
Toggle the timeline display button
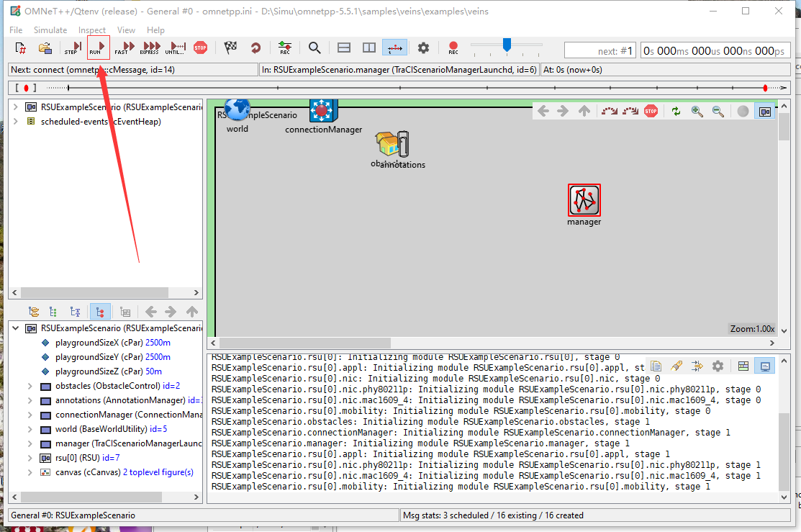click(x=395, y=48)
